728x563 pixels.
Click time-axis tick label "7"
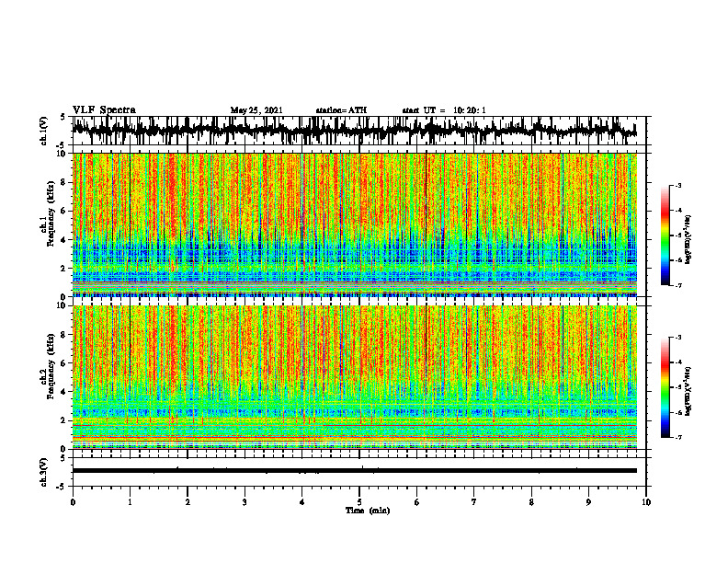474,502
